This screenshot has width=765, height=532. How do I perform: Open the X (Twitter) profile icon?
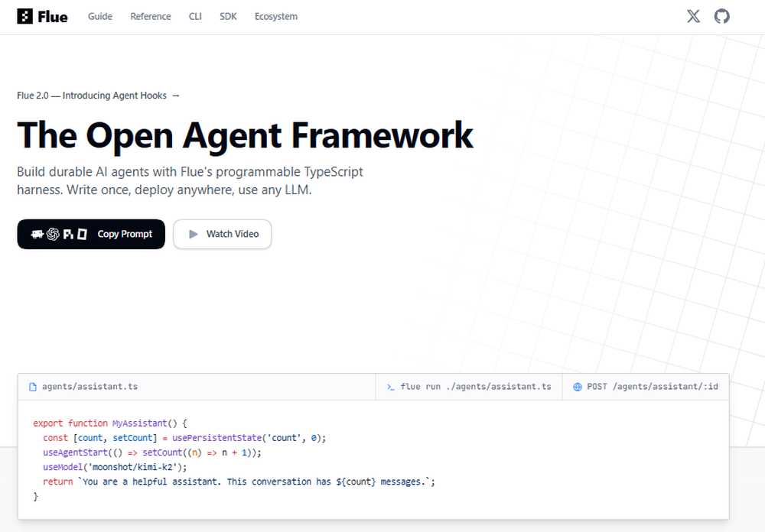(x=693, y=17)
